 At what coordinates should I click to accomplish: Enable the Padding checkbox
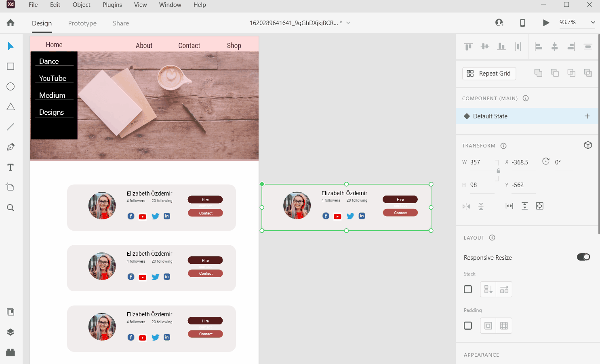468,326
